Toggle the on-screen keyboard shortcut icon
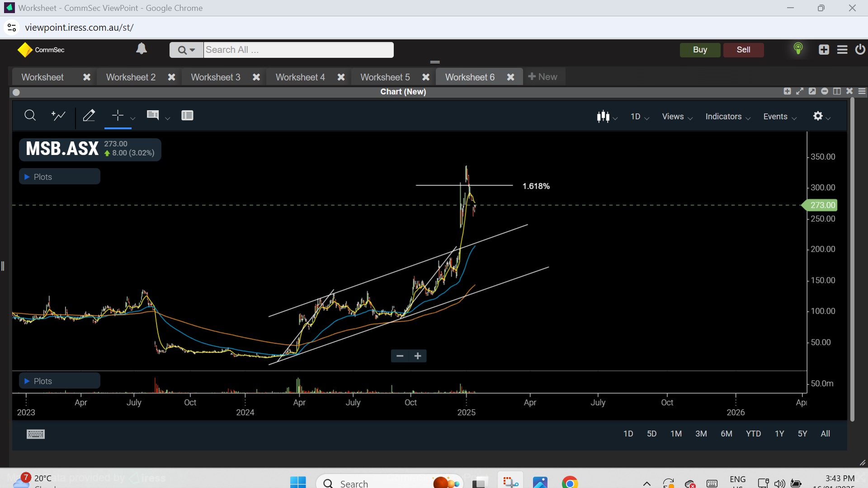This screenshot has height=488, width=868. 36,434
